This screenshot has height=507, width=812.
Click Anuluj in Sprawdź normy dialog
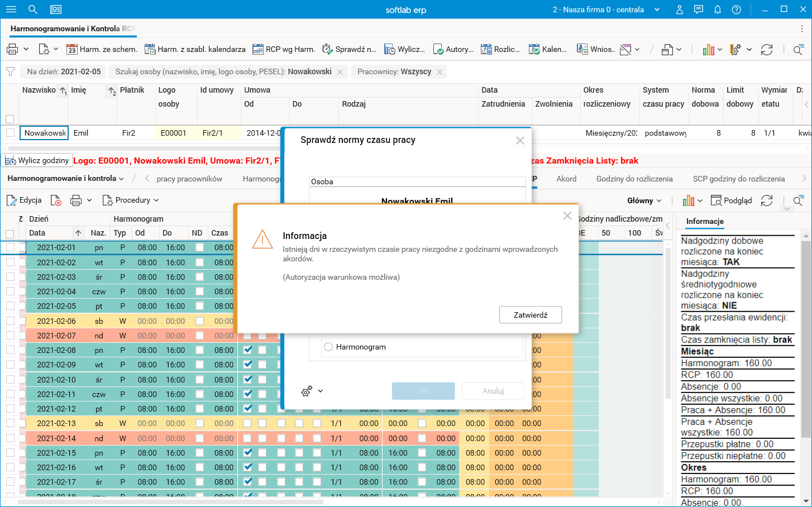[x=493, y=391]
